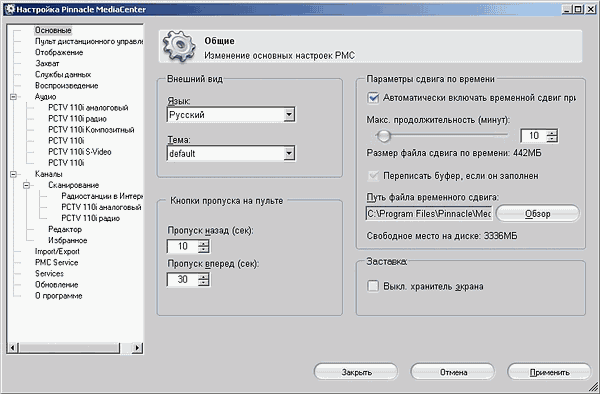The width and height of the screenshot is (600, 394).
Task: Select PCTV 110i радио under Сканирование
Action: pyautogui.click(x=91, y=218)
